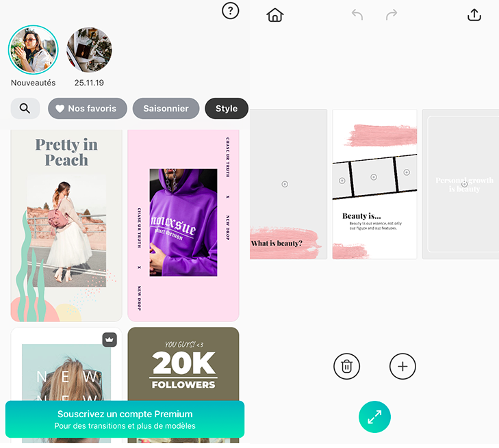Image resolution: width=499 pixels, height=448 pixels.
Task: Redo the last action
Action: tap(392, 15)
